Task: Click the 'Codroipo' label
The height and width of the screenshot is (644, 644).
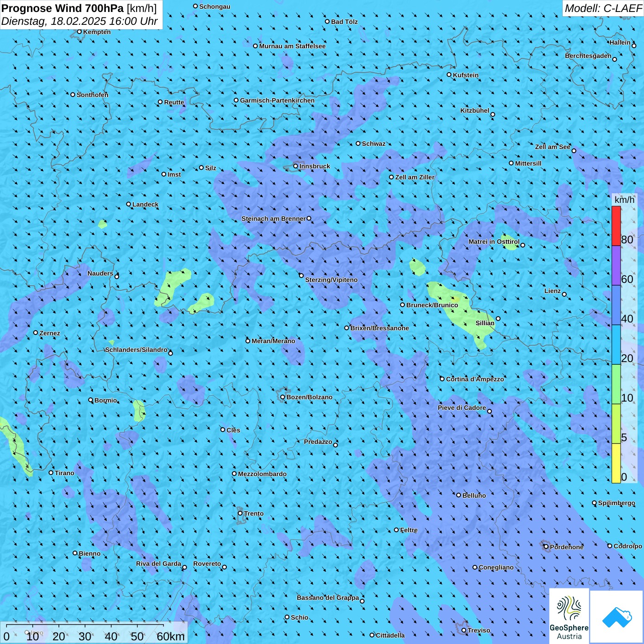Action: tap(628, 546)
